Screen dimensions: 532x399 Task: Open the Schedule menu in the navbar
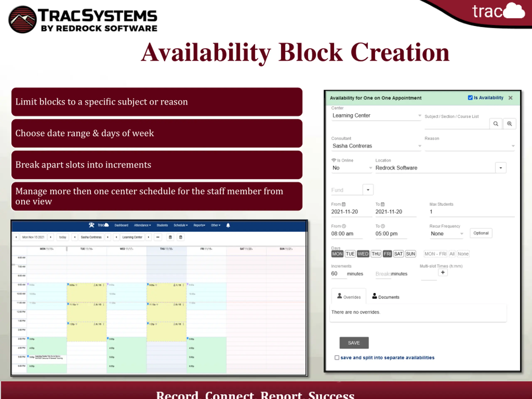click(x=181, y=225)
